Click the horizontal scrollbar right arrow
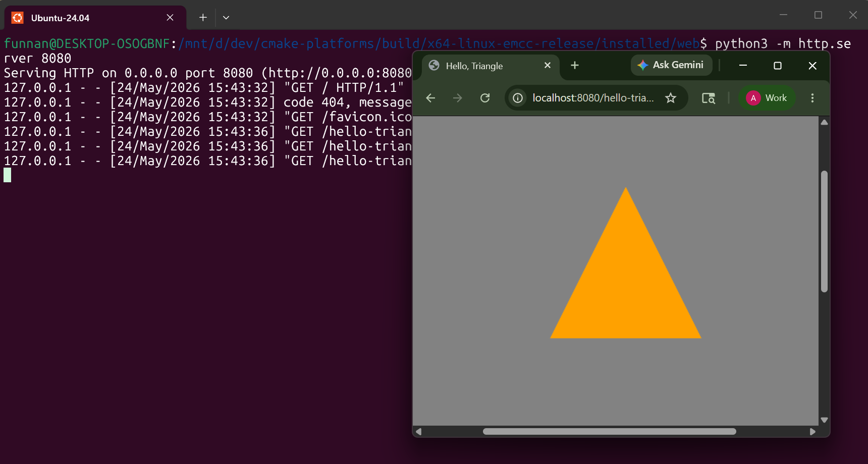Viewport: 868px width, 464px height. pyautogui.click(x=812, y=432)
